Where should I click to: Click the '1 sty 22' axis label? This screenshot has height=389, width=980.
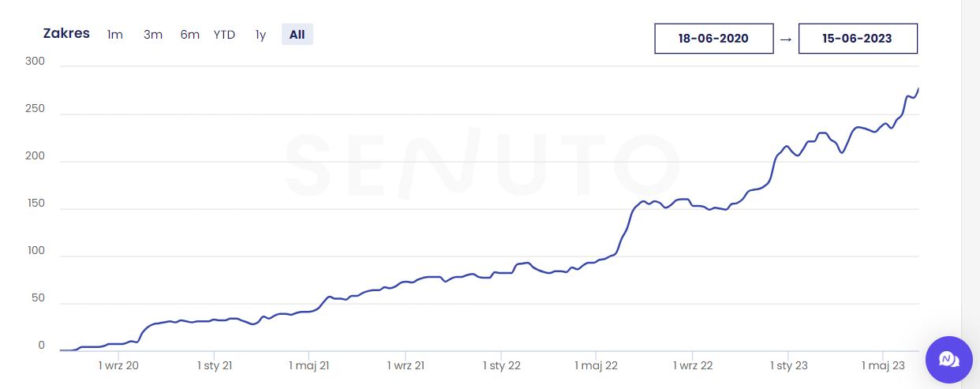tap(501, 365)
